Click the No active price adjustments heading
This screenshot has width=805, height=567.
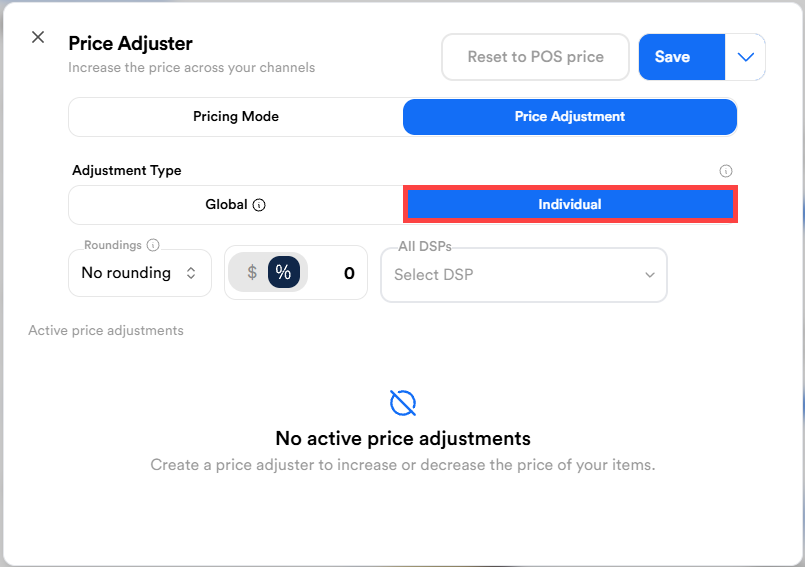403,438
